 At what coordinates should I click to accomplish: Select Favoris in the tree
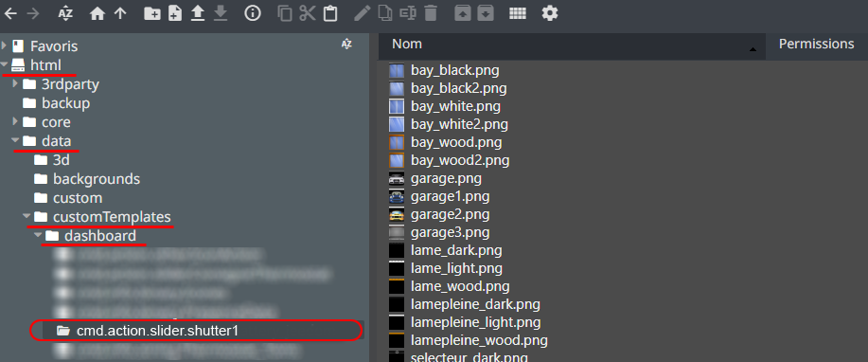tap(54, 46)
